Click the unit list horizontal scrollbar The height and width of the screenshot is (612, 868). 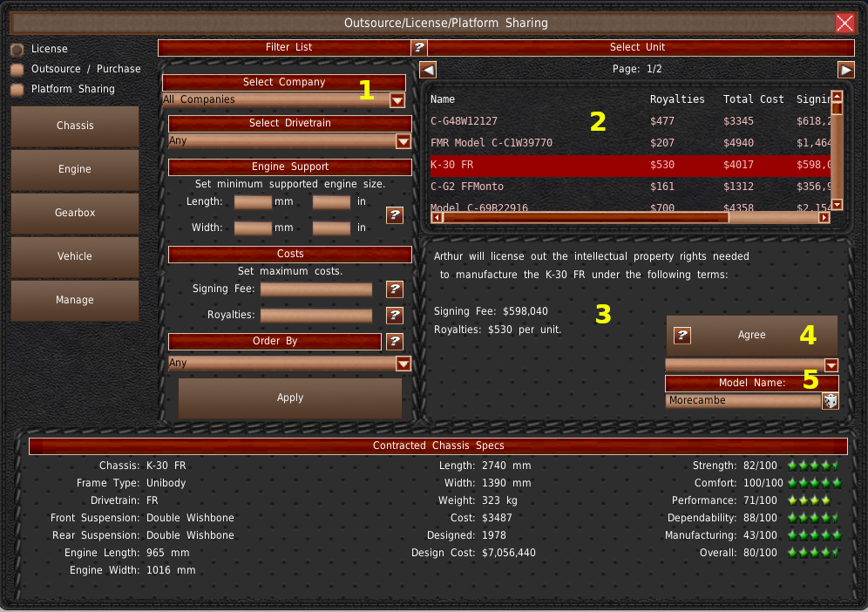tap(627, 217)
